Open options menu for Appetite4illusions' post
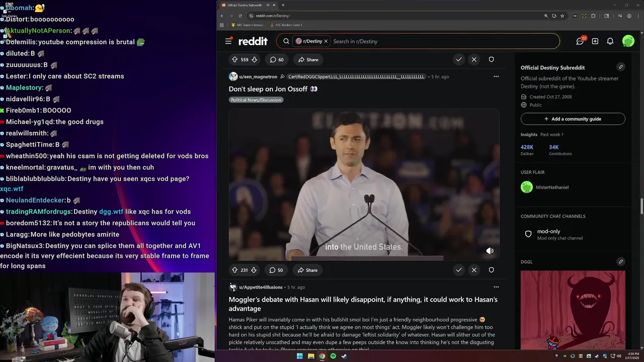Screen dimensions: 644x362 click(496, 287)
